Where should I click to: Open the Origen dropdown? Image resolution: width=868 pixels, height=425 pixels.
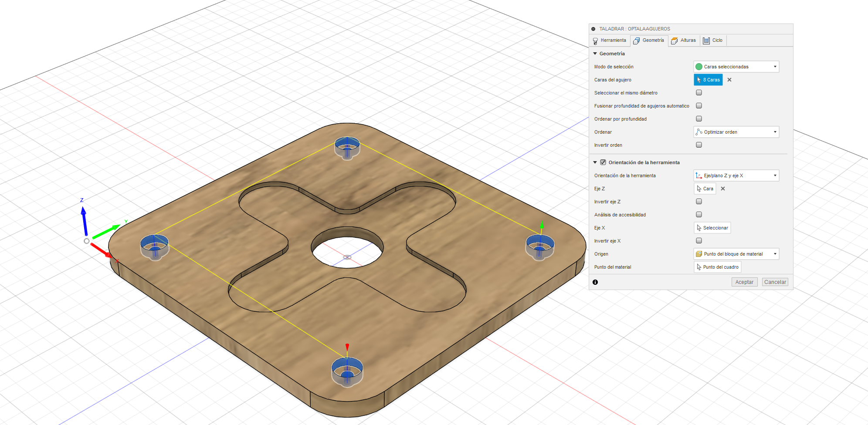click(x=736, y=254)
